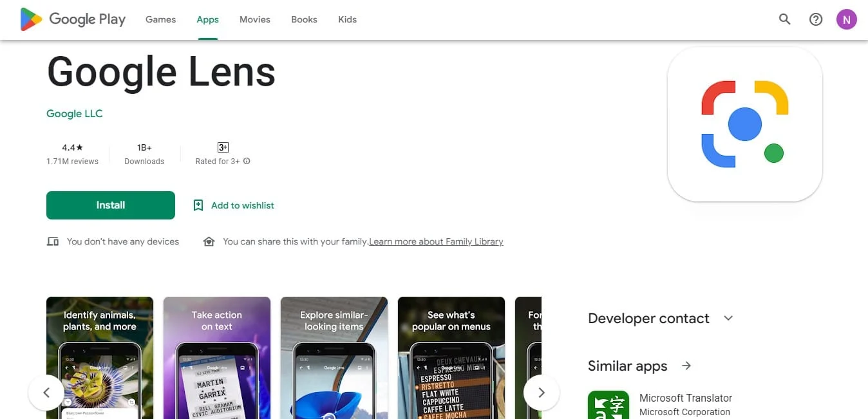This screenshot has height=419, width=868.
Task: Expand the Developer contact section
Action: click(728, 318)
